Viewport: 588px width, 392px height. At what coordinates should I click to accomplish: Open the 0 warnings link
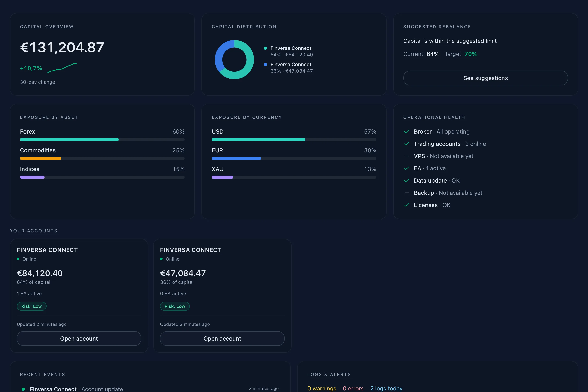tap(322, 388)
